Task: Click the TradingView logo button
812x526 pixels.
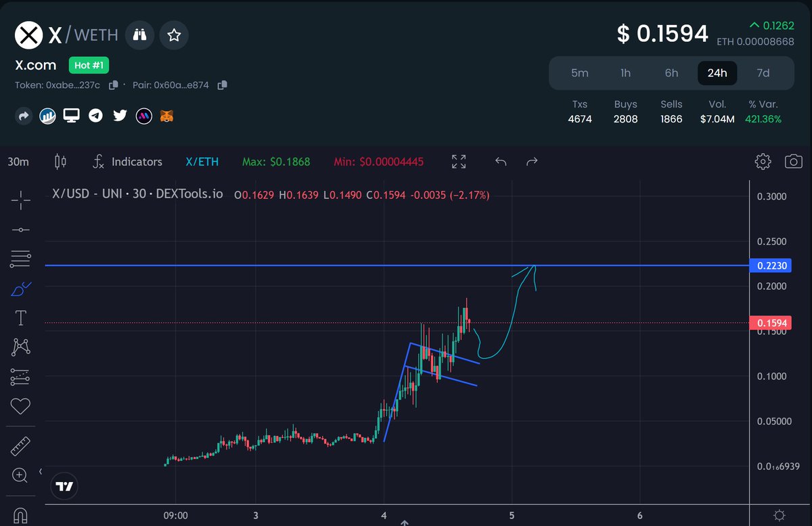Action: 65,486
